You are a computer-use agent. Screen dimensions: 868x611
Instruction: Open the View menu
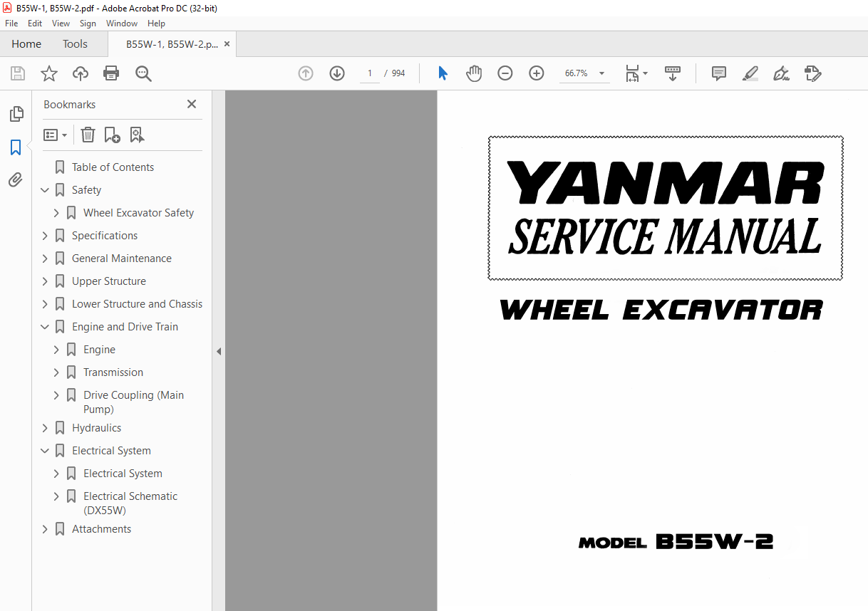point(61,23)
